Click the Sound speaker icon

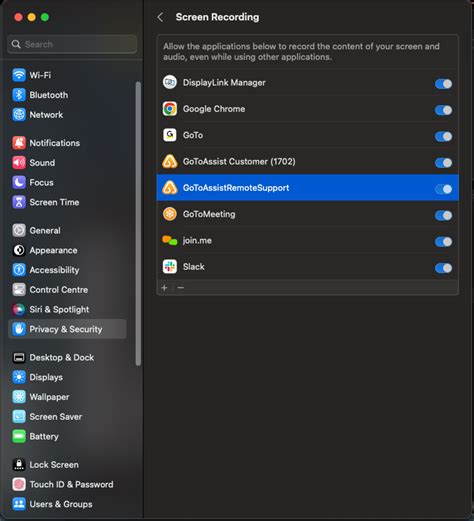(19, 162)
